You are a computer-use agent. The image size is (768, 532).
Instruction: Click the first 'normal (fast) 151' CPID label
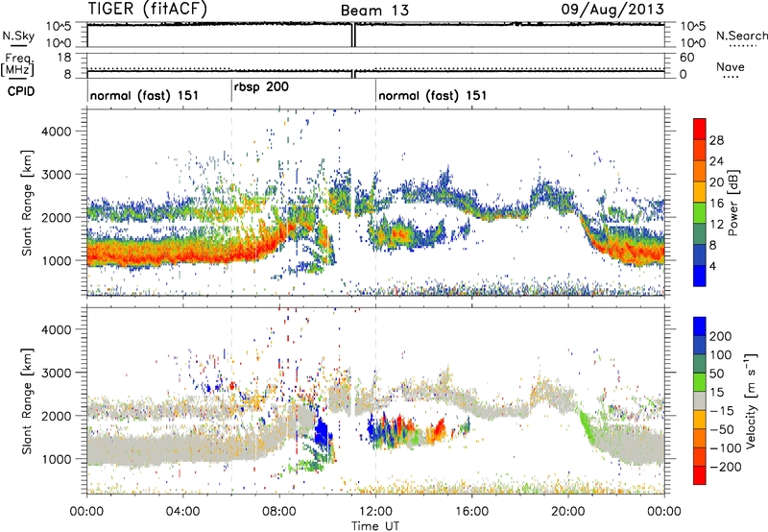click(x=145, y=95)
